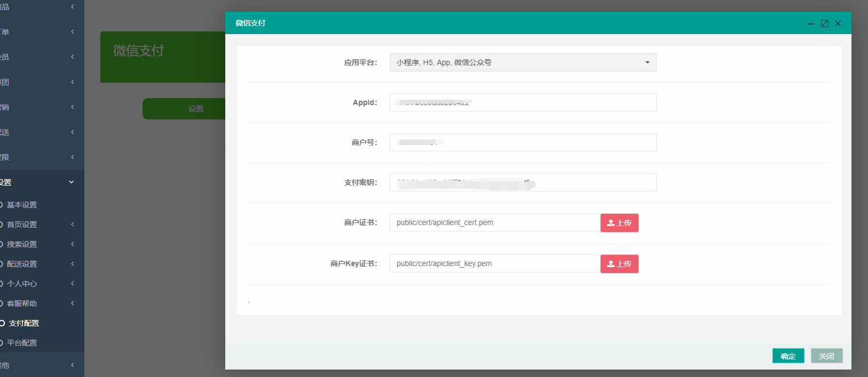The height and width of the screenshot is (377, 868).
Task: Collapse the 设置 sidebar section chevron
Action: (x=72, y=182)
